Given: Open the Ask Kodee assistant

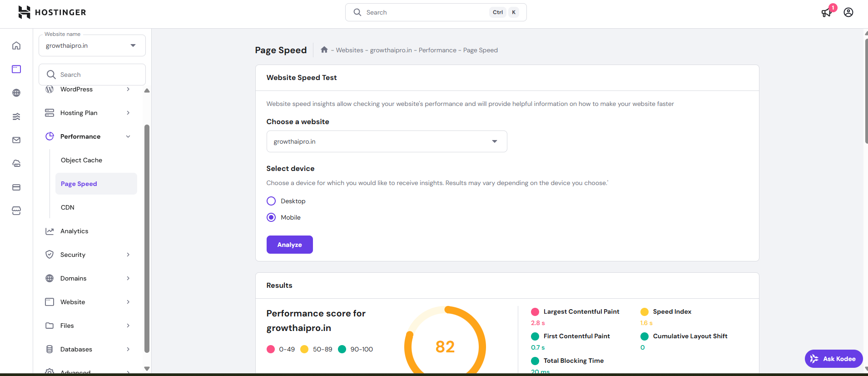Looking at the screenshot, I should point(834,359).
